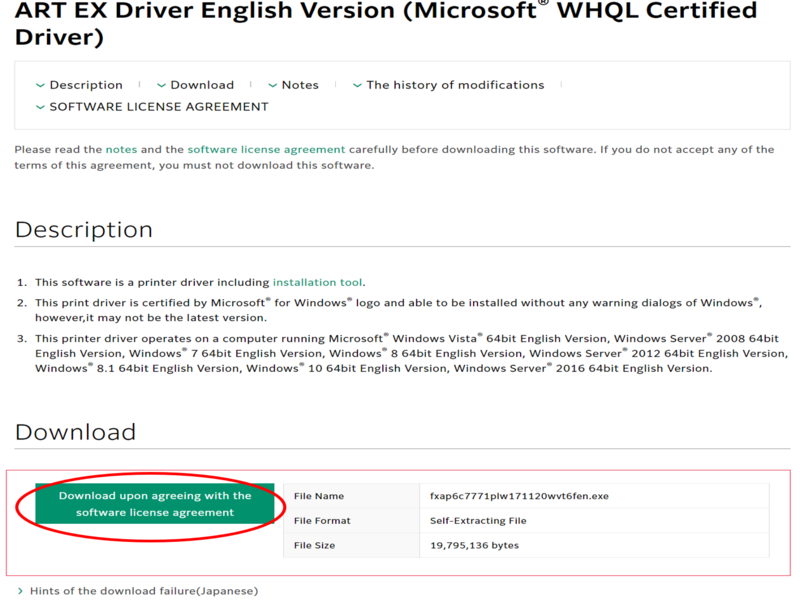The width and height of the screenshot is (800, 600).
Task: Click the chevron icon before Description
Action: (x=40, y=86)
